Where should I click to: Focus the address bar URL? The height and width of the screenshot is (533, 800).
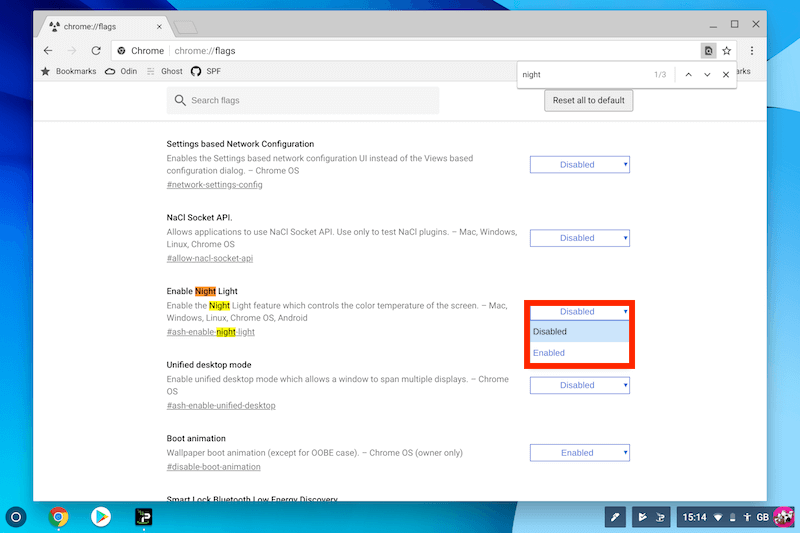[x=205, y=50]
